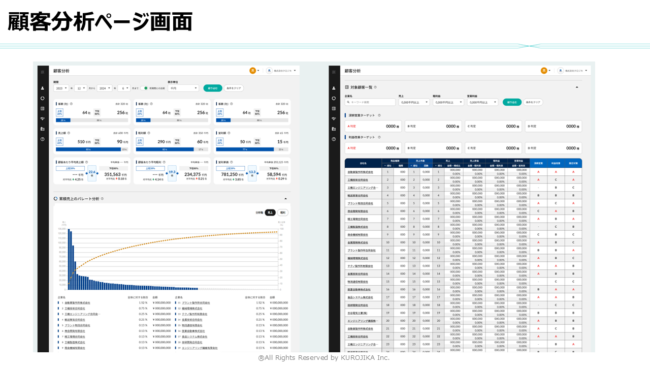Open first company link in right table

pyautogui.click(x=360, y=172)
